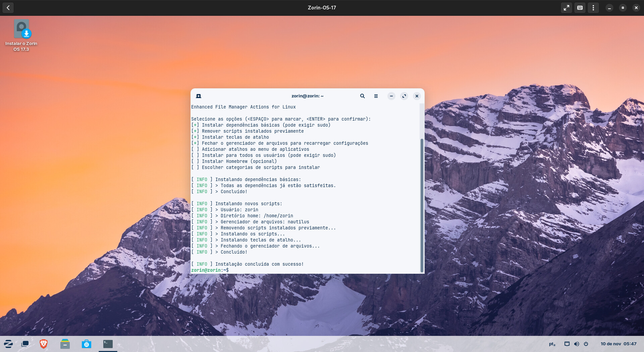Show the workspace overview from the taskbar
Screen dimensions: 644x352
coord(25,344)
